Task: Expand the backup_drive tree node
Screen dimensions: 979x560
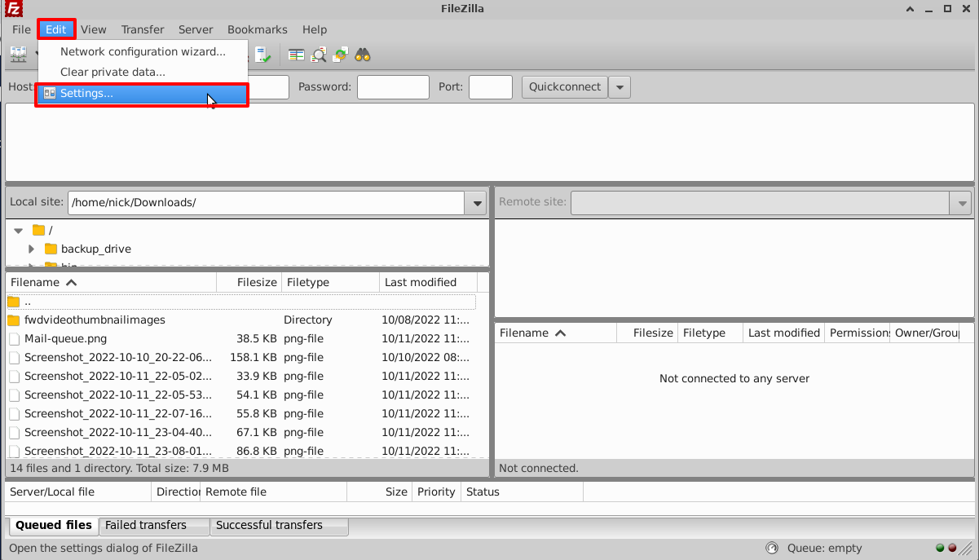Action: click(x=32, y=249)
